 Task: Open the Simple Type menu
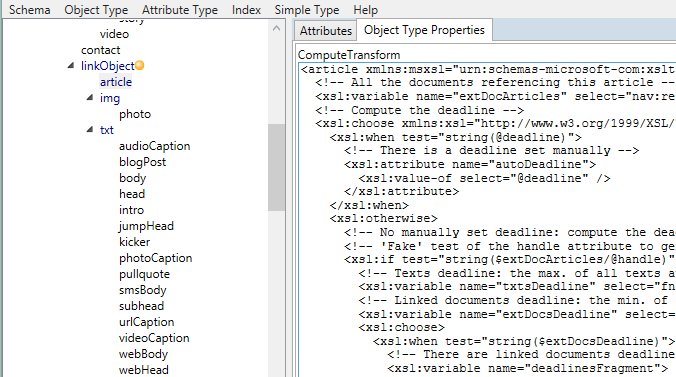point(307,9)
